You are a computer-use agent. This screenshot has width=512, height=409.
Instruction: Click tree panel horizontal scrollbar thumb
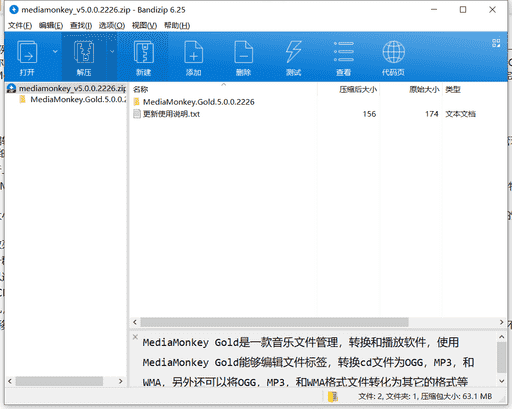pos(59,381)
